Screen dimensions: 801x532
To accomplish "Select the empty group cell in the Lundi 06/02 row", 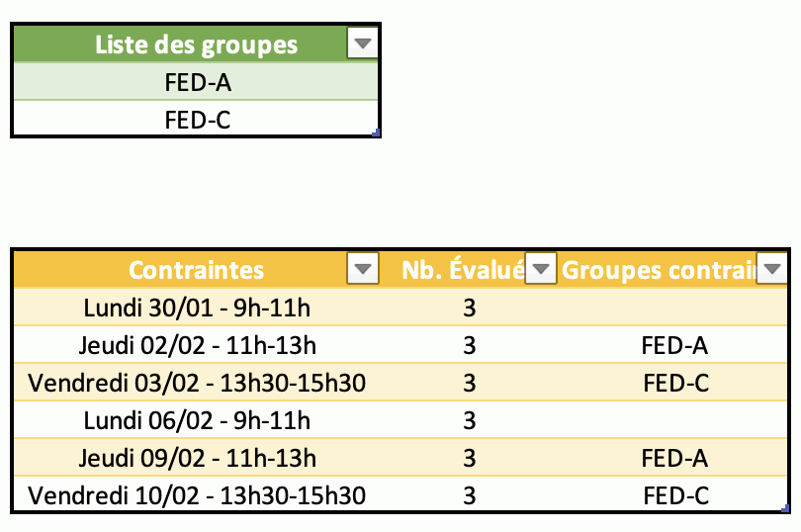I will [674, 420].
